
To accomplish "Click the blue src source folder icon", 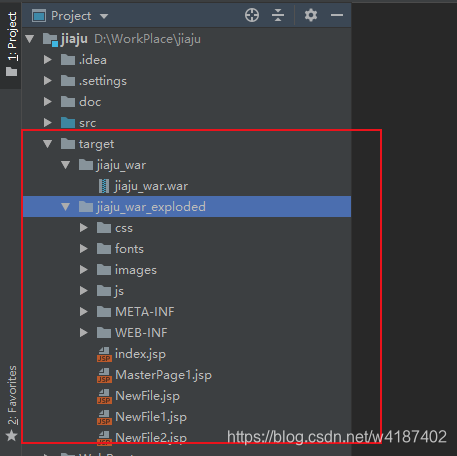I will pyautogui.click(x=68, y=123).
